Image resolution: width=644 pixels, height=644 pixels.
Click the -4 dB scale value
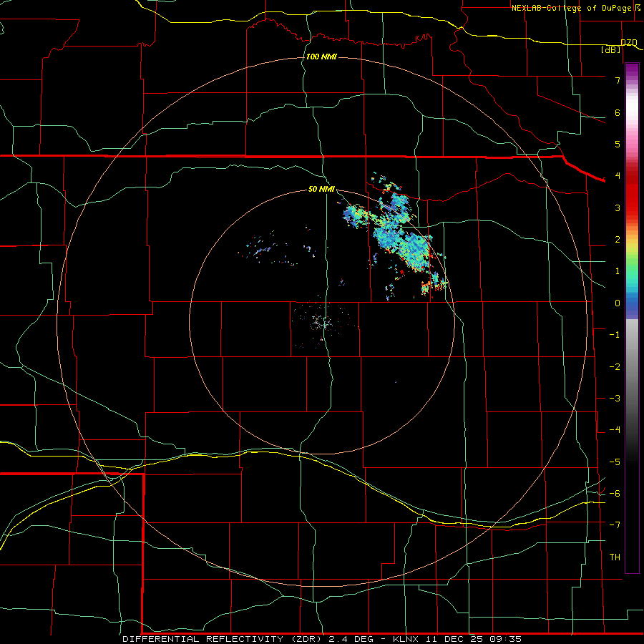pos(615,430)
